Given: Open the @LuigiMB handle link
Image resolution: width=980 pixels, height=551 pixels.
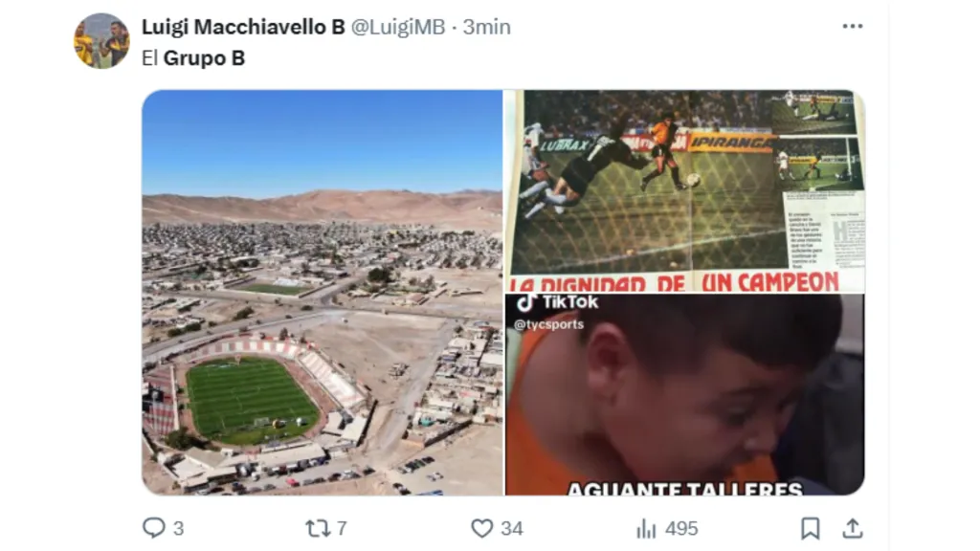Looking at the screenshot, I should coord(398,27).
